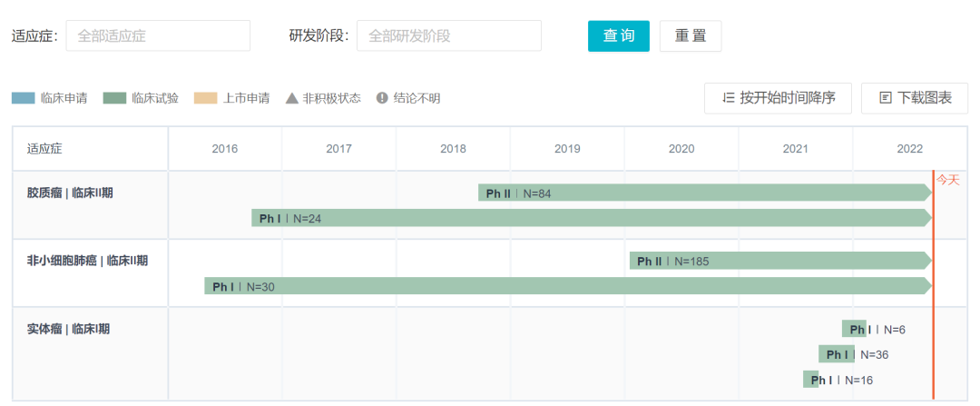The image size is (980, 406).
Task: Select the 非小细胞肺癌 Ph II N=185 bar
Action: [779, 261]
